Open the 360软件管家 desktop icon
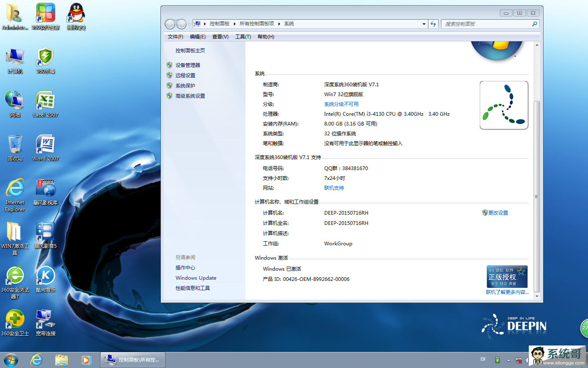Image resolution: width=588 pixels, height=368 pixels. point(46,16)
